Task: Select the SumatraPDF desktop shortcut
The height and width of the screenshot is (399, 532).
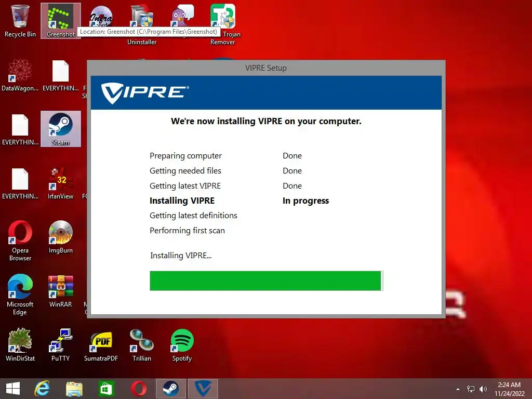Action: [101, 345]
